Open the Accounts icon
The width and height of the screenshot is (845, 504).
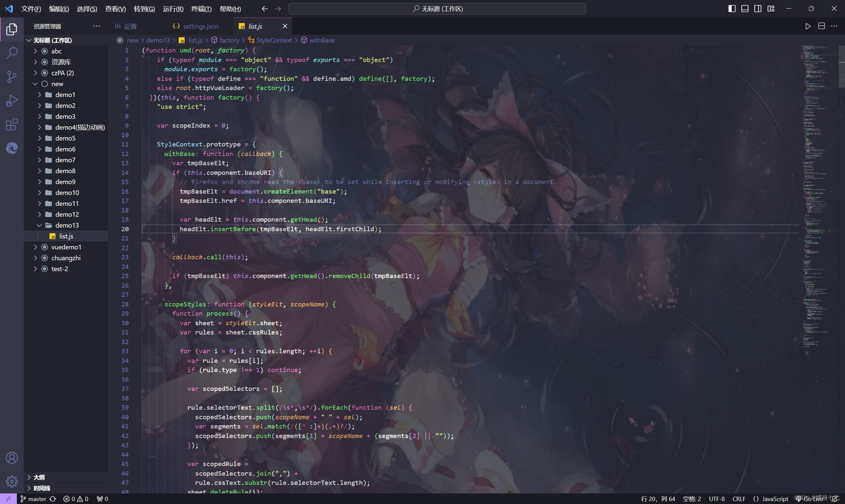tap(12, 458)
